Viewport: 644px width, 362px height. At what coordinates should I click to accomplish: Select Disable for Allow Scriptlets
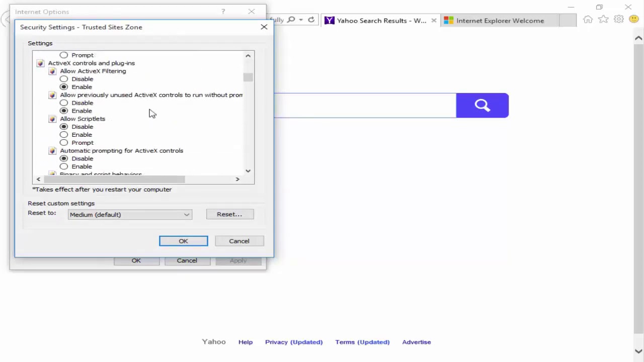click(64, 127)
